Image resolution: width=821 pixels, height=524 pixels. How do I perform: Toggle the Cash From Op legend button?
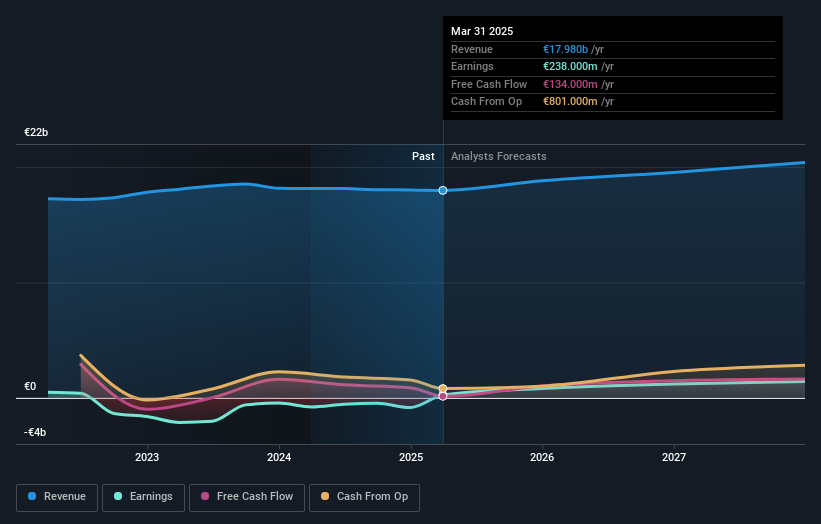point(364,497)
